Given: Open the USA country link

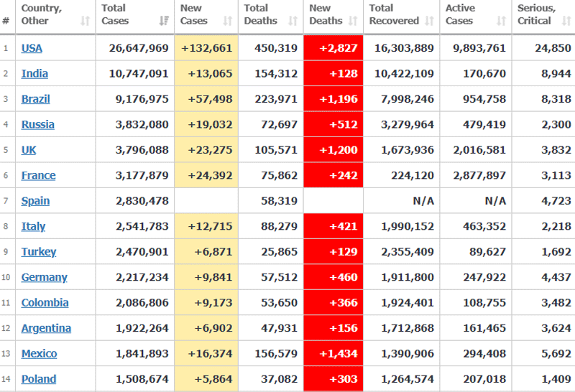Looking at the screenshot, I should 32,48.
